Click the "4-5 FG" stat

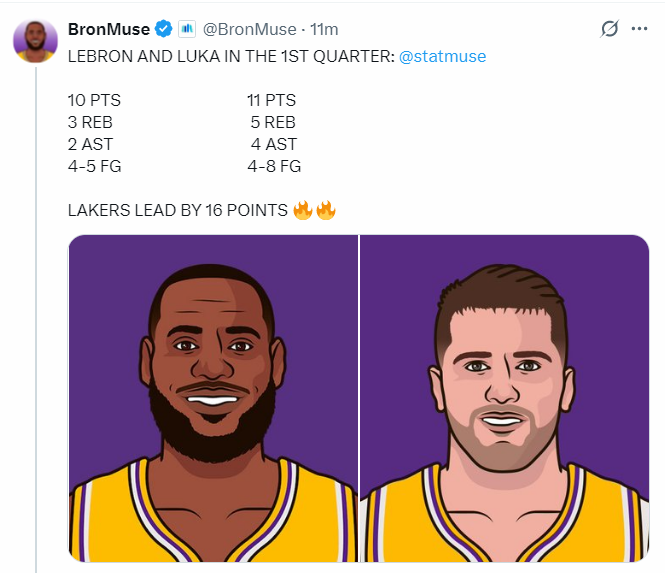pyautogui.click(x=94, y=166)
